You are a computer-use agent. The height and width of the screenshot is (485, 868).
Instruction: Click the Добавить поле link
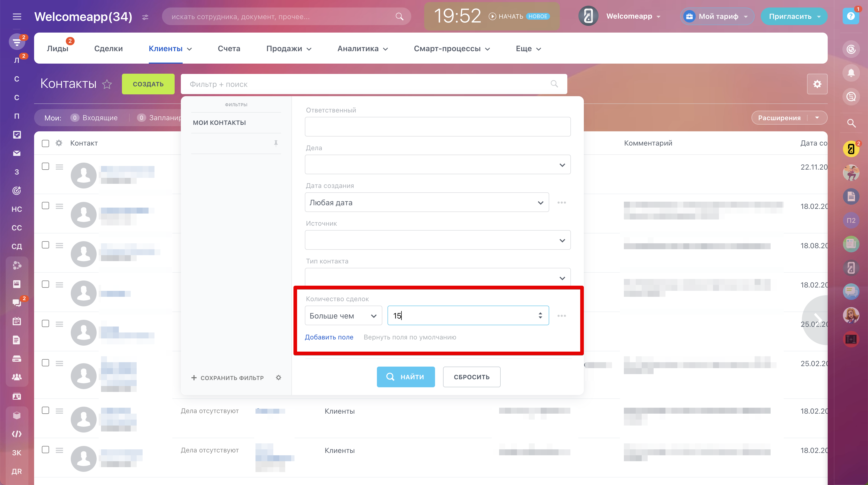[x=329, y=337]
